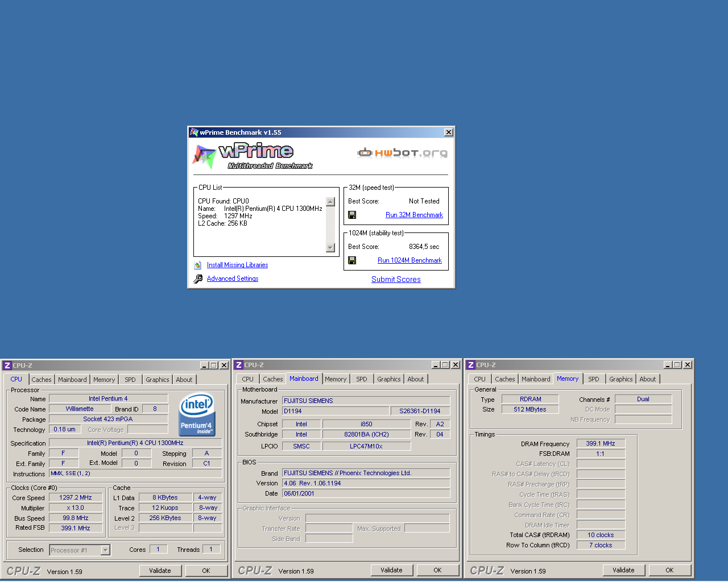Click the 512 MBytes size field
The width and height of the screenshot is (728, 582).
[530, 409]
